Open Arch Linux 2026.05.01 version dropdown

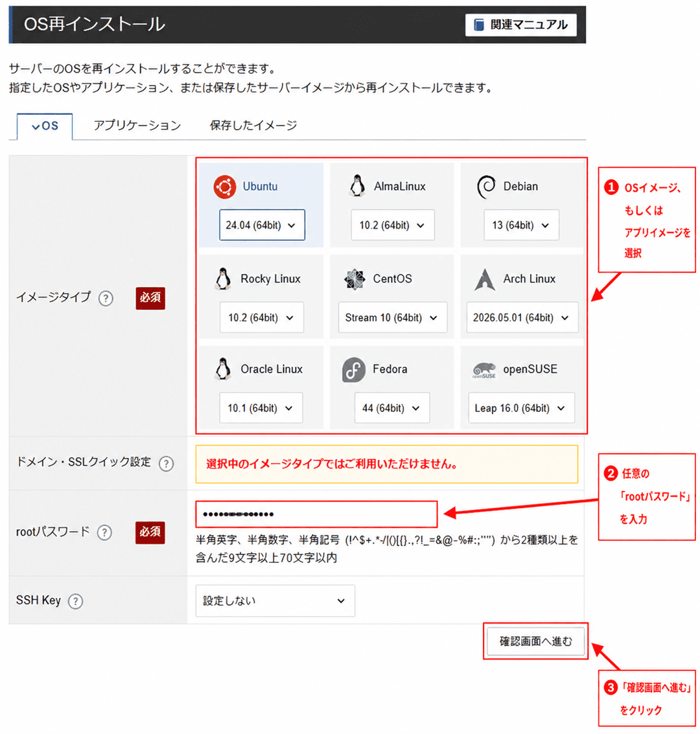coord(522,317)
